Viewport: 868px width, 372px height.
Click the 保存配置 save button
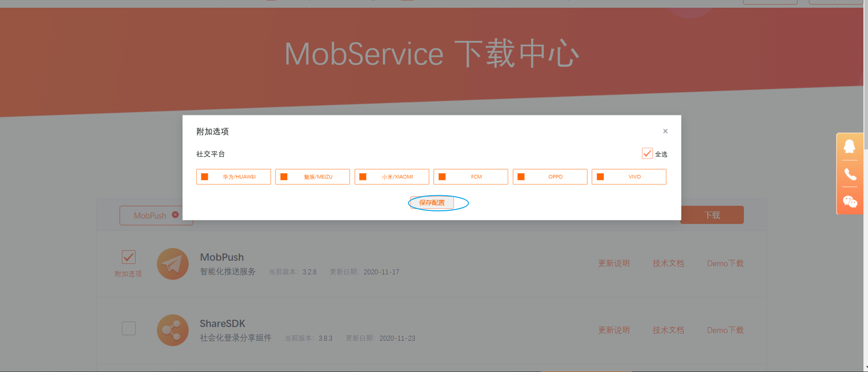pos(432,203)
